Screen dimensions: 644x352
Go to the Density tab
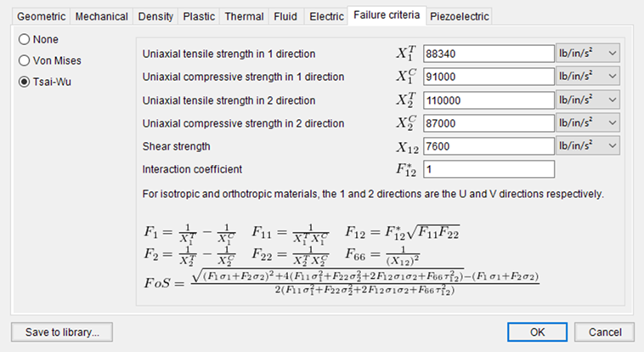coord(155,16)
